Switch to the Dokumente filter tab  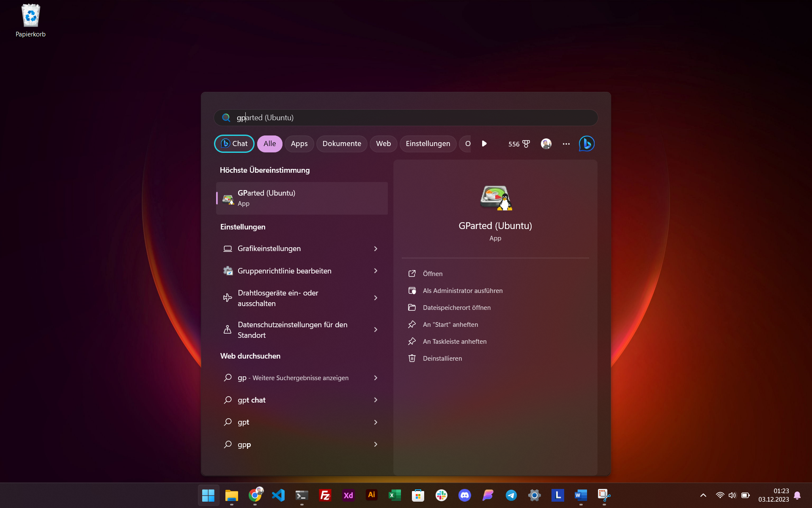[x=342, y=144]
